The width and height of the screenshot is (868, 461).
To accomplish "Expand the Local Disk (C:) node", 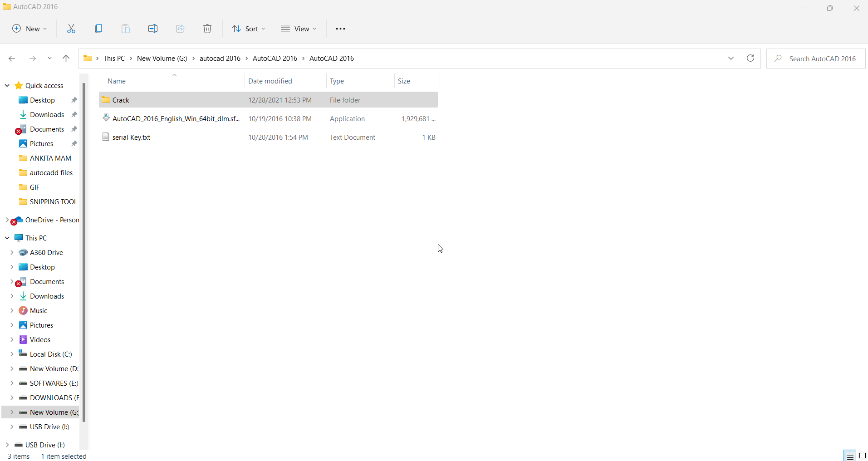I will [12, 354].
